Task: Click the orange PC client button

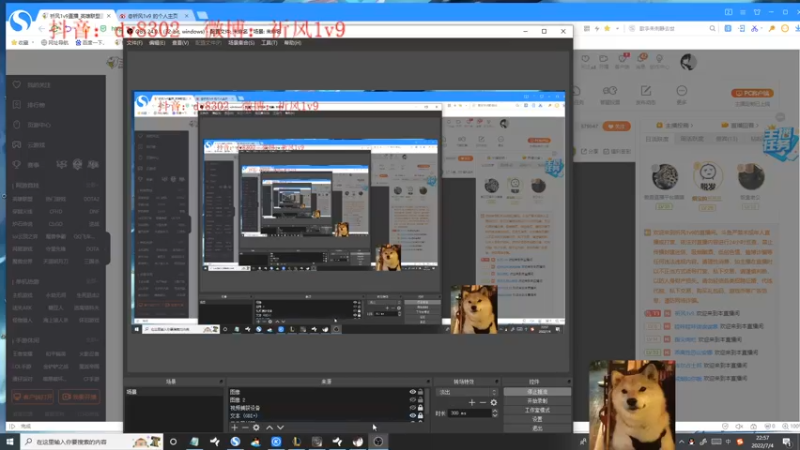Action: coord(752,93)
